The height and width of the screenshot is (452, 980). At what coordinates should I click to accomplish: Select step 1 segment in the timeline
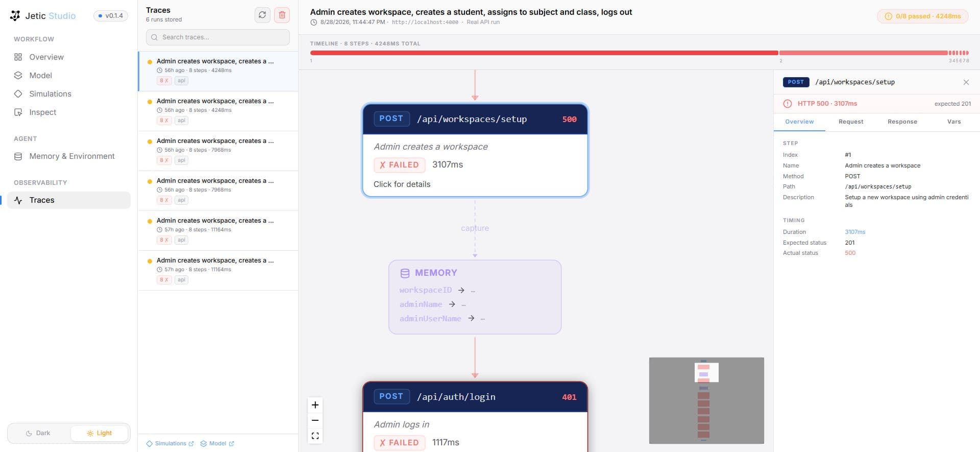tap(544, 53)
